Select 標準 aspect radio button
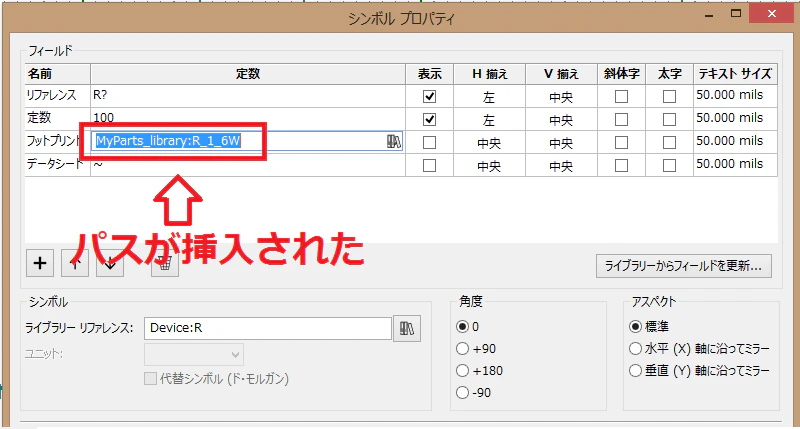 tap(635, 326)
